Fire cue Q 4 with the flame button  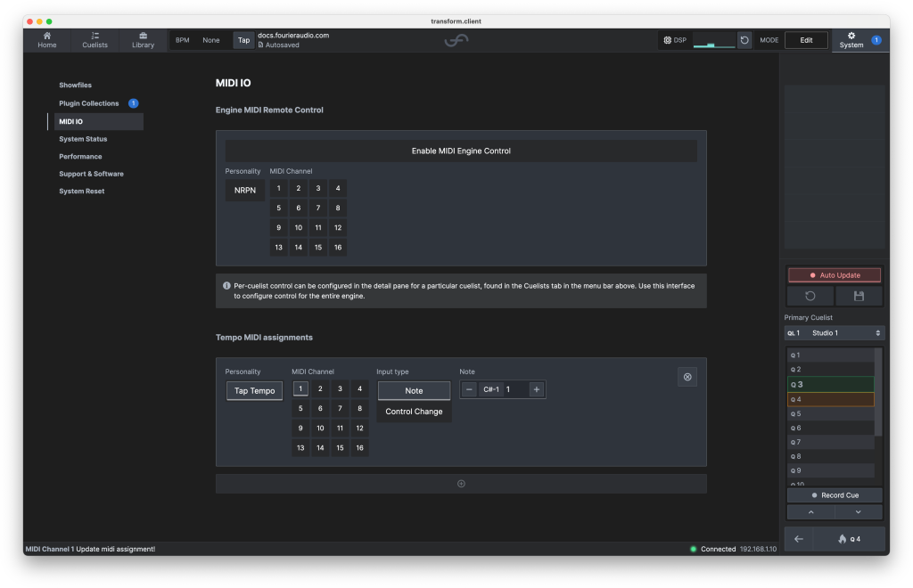[848, 539]
